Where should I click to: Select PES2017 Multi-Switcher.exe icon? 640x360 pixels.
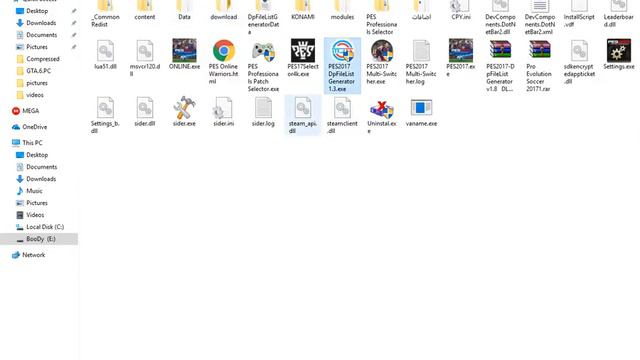point(382,51)
